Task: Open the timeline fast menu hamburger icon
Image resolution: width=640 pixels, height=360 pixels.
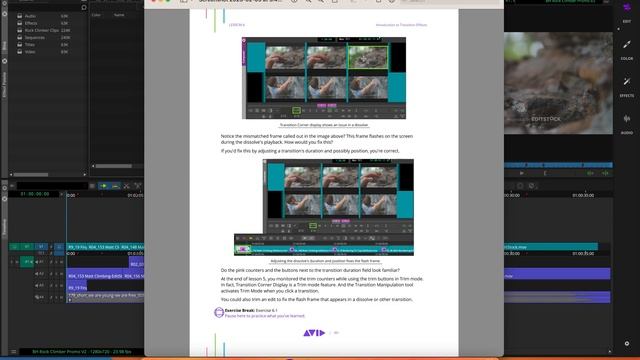Action: (x=13, y=351)
